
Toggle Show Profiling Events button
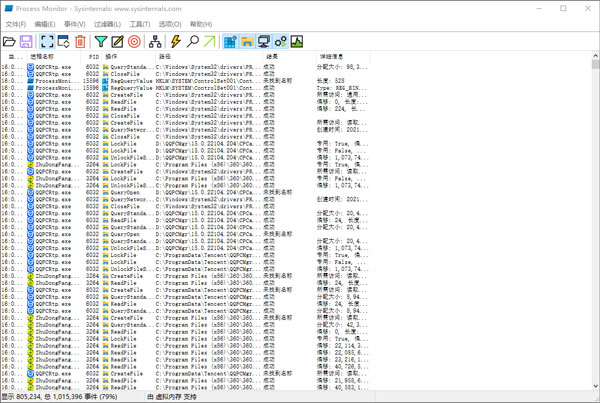(297, 41)
